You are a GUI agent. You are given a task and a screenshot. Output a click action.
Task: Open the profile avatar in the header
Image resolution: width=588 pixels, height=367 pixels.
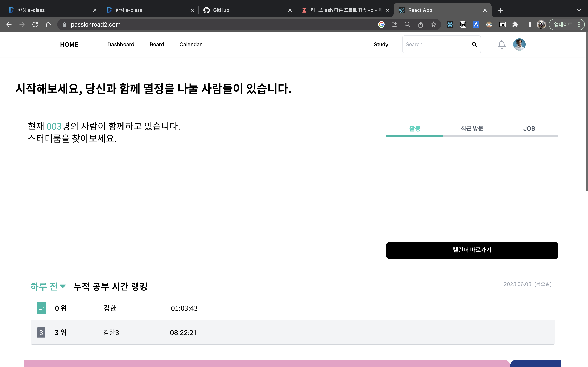519,44
